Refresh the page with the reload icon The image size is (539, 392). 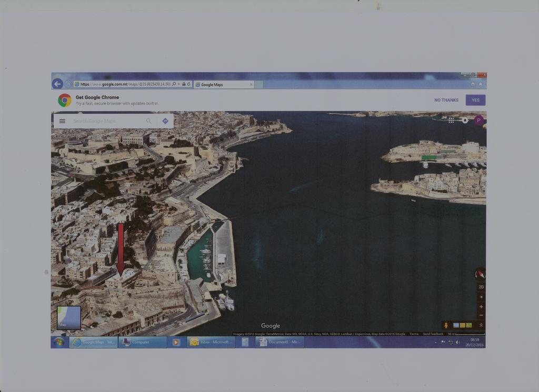tap(189, 84)
